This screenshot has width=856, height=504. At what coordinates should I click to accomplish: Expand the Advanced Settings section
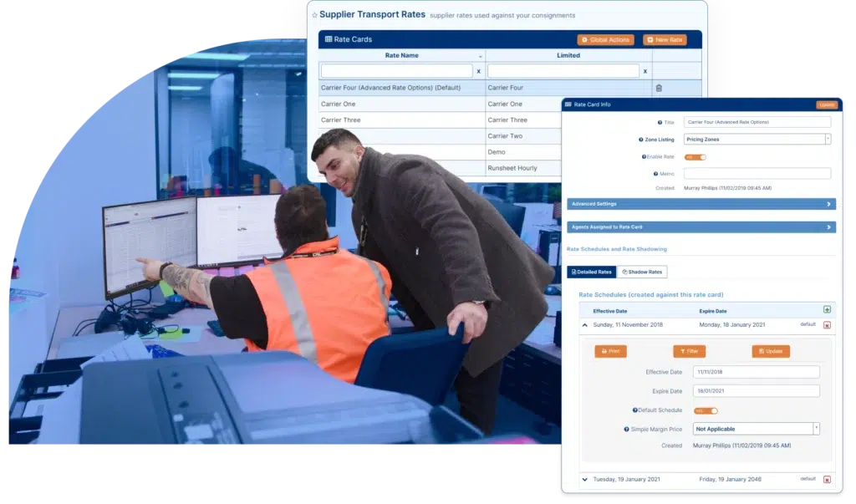coord(701,204)
